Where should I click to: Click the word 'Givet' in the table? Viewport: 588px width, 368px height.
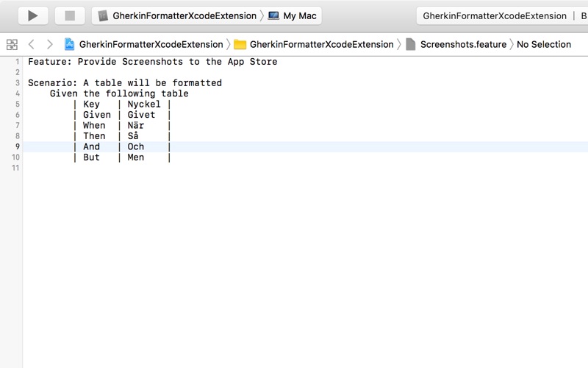(x=141, y=115)
